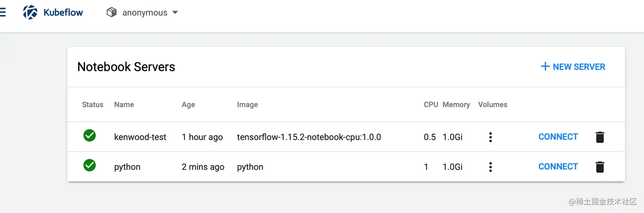The height and width of the screenshot is (213, 644).
Task: Click the plus icon for new server
Action: 545,67
